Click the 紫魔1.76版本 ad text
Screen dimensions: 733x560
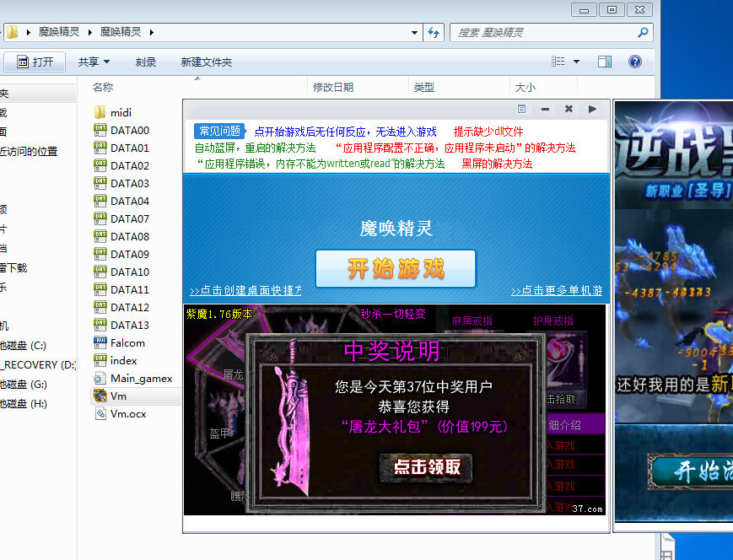tap(219, 314)
